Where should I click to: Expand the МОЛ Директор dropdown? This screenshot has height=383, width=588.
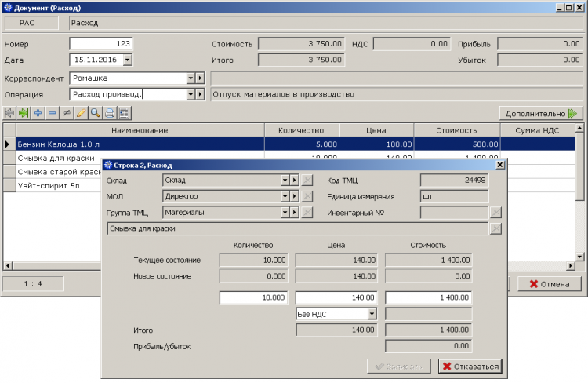pos(285,196)
